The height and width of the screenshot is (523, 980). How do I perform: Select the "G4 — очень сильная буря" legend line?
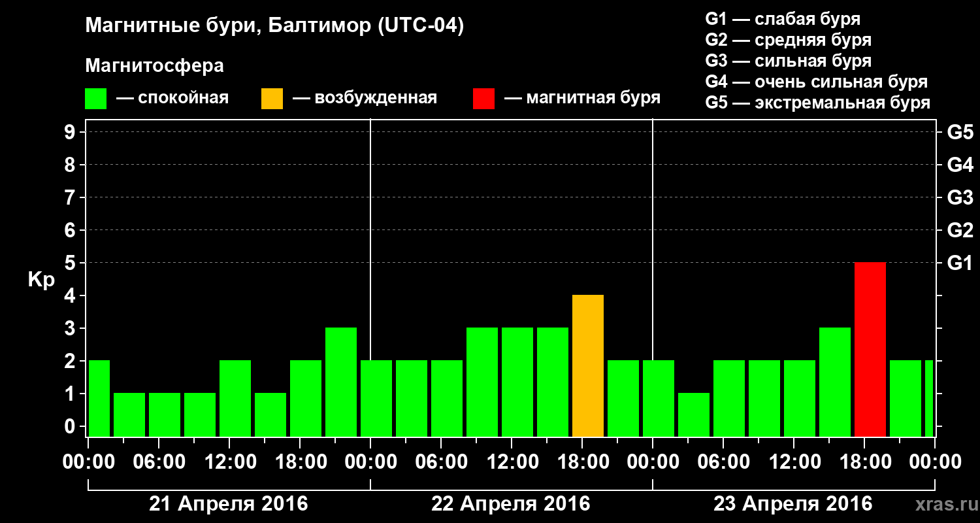(817, 82)
